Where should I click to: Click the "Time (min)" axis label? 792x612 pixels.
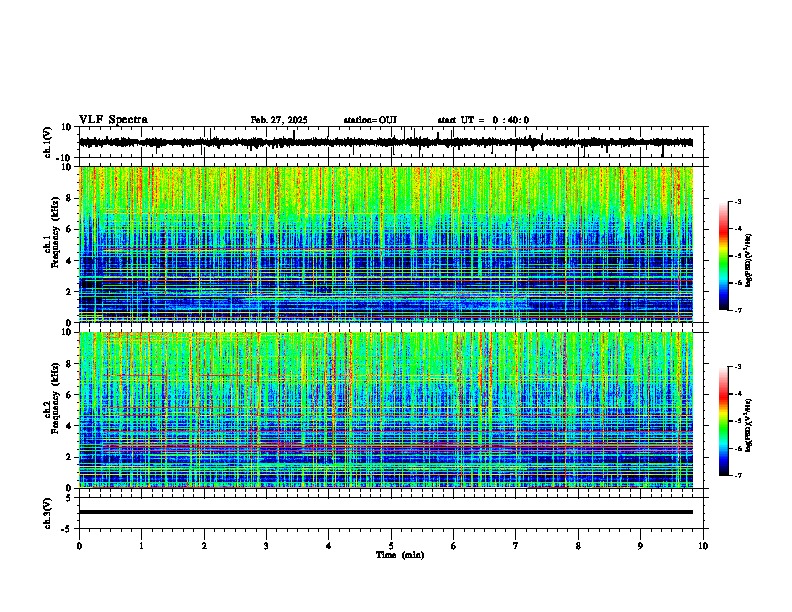[400, 555]
